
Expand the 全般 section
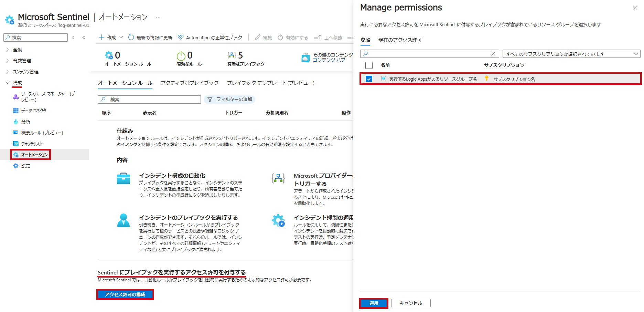pyautogui.click(x=8, y=50)
